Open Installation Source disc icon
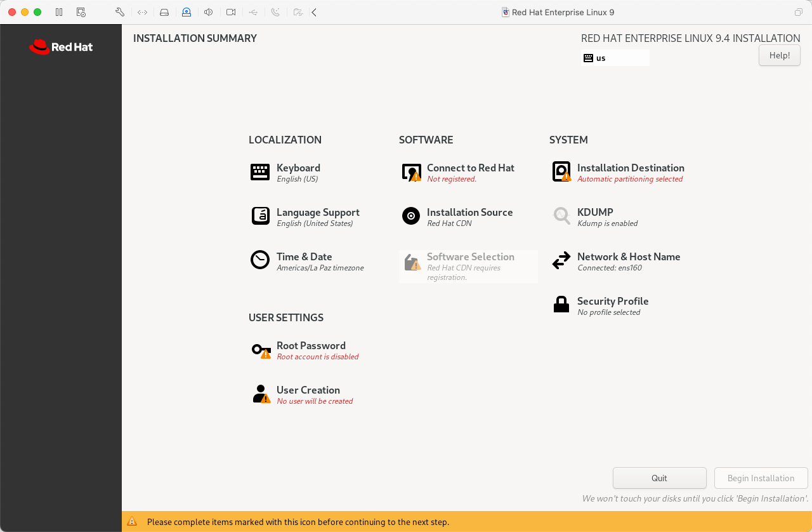 411,216
